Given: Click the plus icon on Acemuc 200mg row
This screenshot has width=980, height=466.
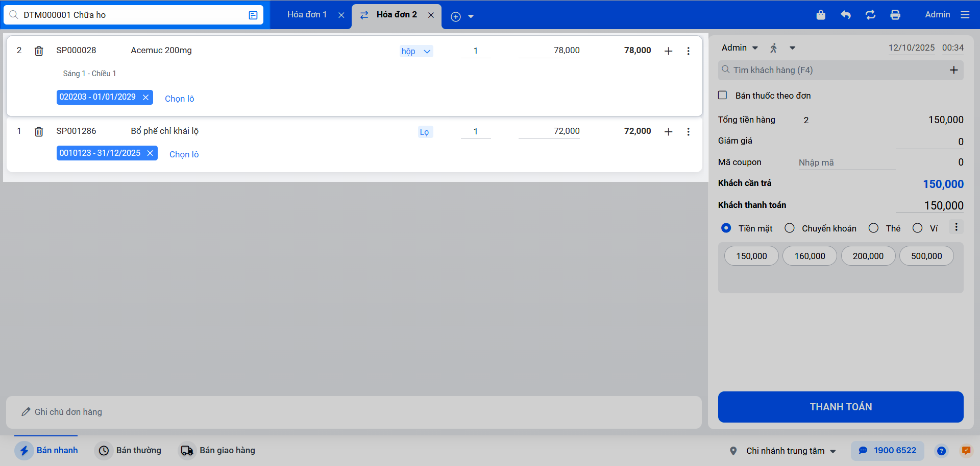Looking at the screenshot, I should click(669, 51).
